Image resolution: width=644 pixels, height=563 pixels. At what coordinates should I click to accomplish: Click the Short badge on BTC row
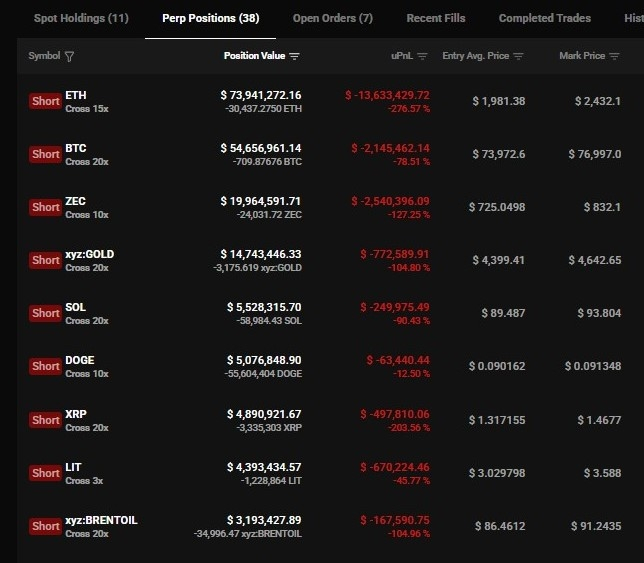coord(46,154)
